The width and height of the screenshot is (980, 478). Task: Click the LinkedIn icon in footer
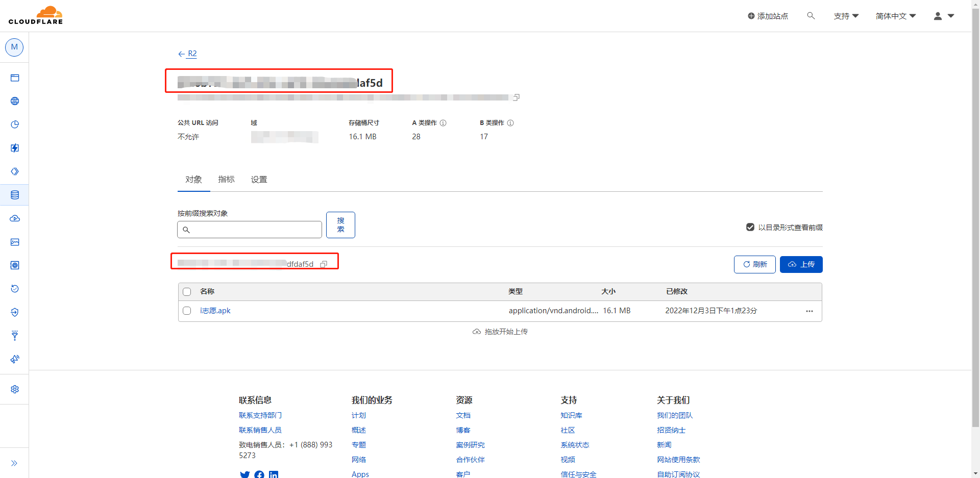click(x=274, y=474)
